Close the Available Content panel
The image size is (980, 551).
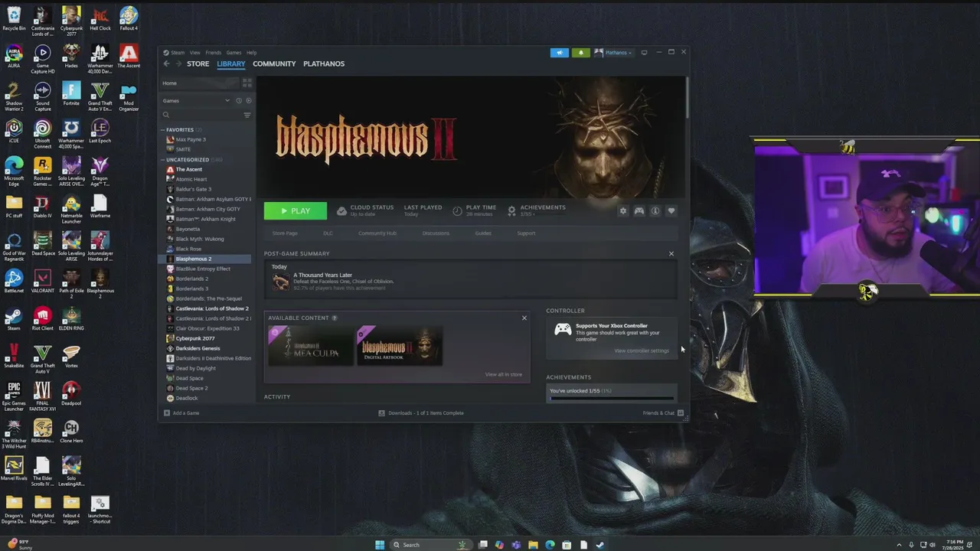click(x=524, y=318)
